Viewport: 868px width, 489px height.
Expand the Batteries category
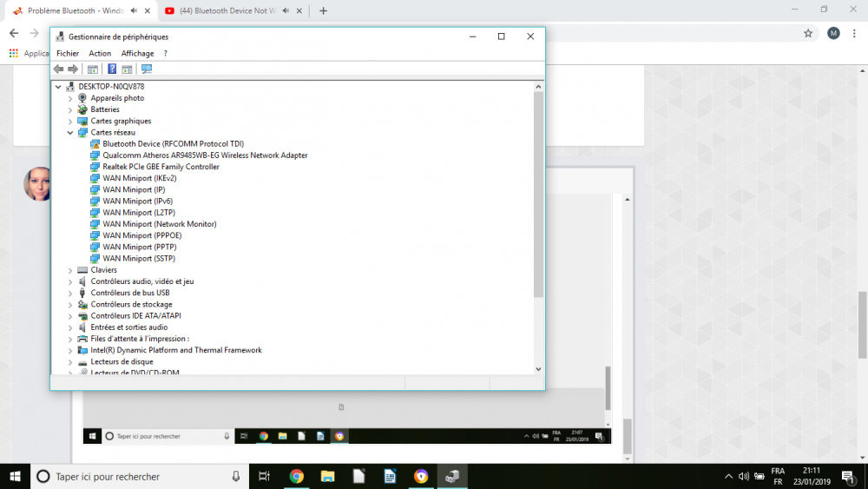70,110
